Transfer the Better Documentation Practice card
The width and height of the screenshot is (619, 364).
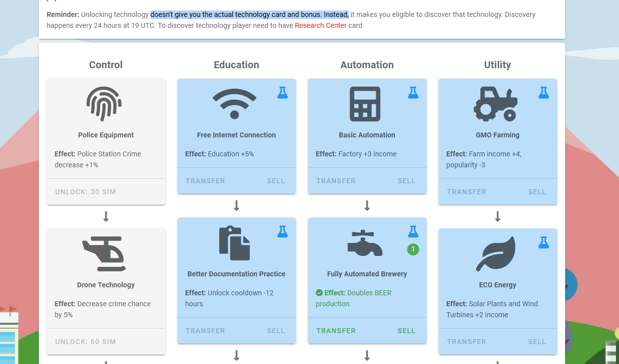tap(205, 331)
